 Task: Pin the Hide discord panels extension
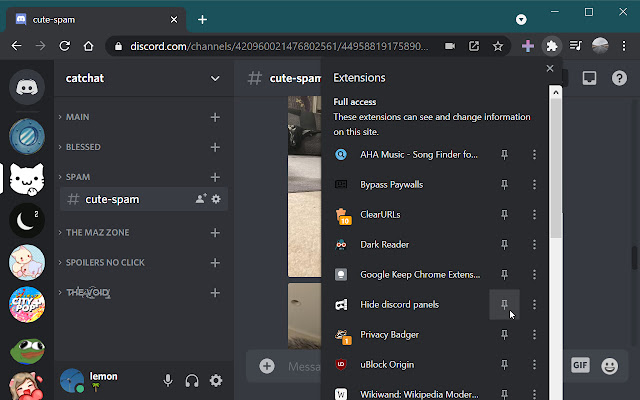point(504,304)
